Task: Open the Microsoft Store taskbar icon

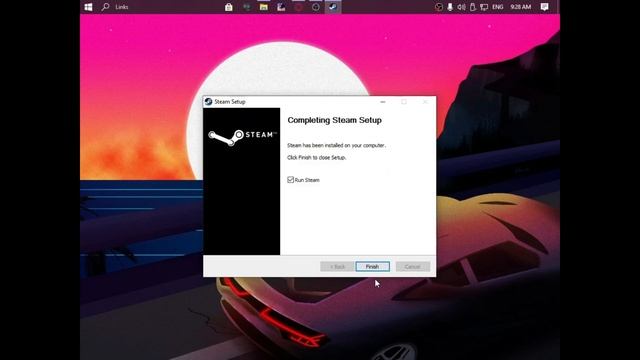Action: 229,7
